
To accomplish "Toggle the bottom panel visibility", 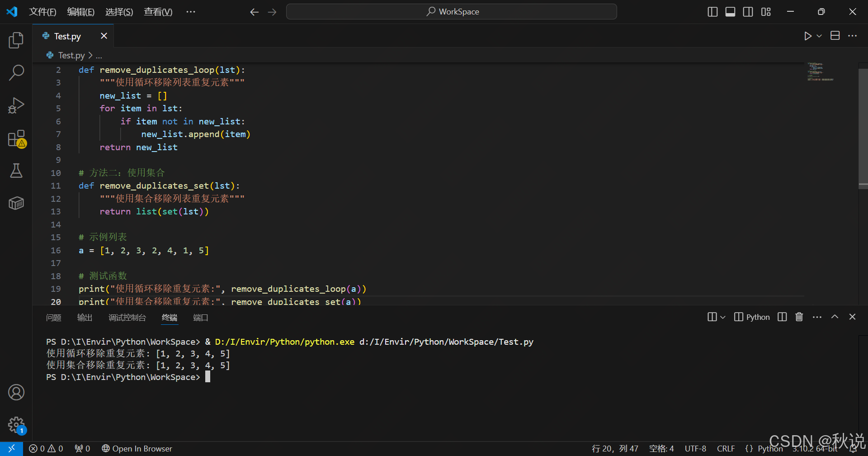I will pos(730,12).
